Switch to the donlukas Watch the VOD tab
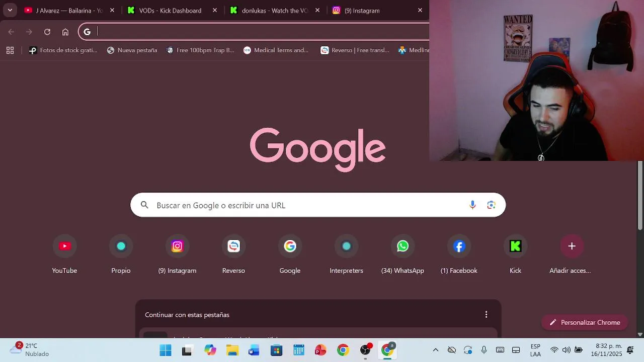 tap(274, 10)
